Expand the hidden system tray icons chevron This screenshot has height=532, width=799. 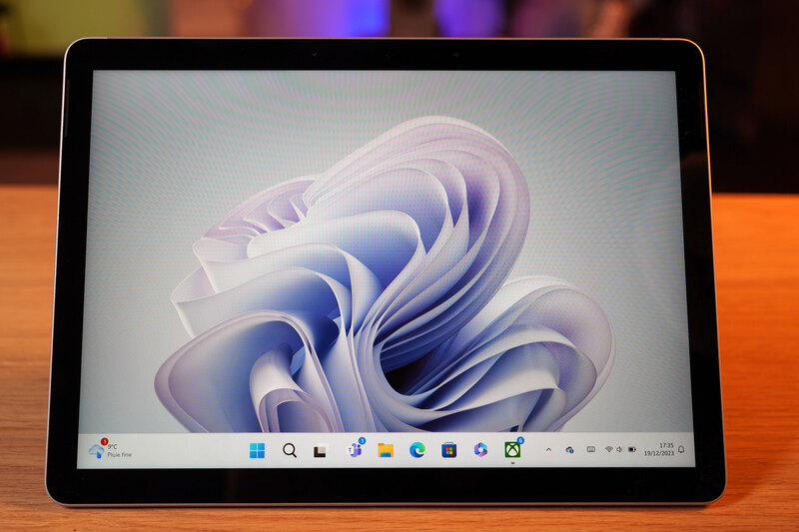pyautogui.click(x=548, y=450)
